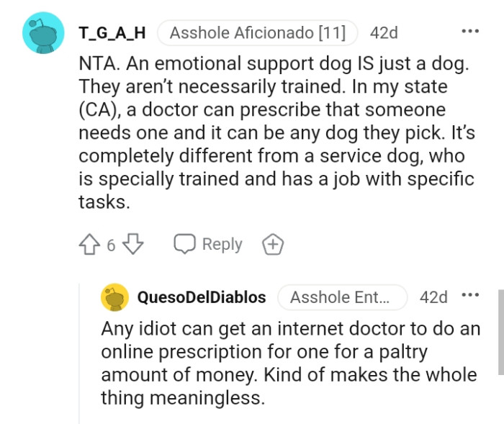Open more options for QuesoDelDiablos reply
504x424 pixels.
pyautogui.click(x=469, y=297)
